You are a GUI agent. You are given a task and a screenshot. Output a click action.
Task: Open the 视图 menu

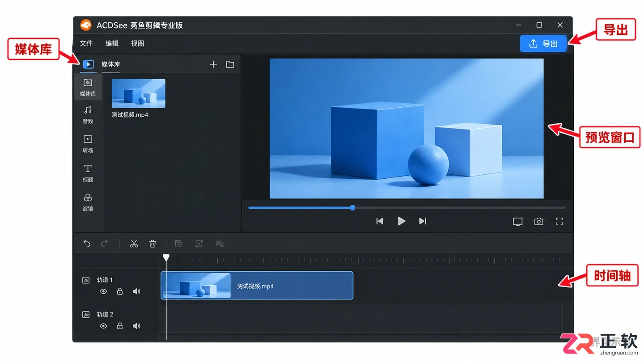tap(137, 43)
